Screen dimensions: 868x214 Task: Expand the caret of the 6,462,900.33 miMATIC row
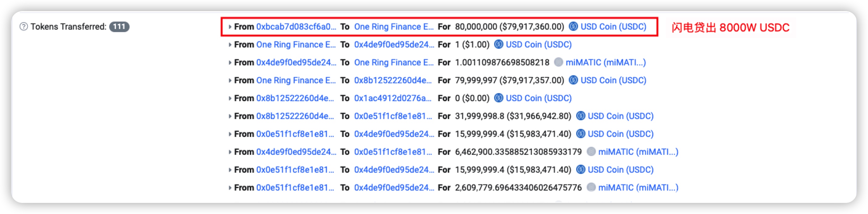coord(230,152)
